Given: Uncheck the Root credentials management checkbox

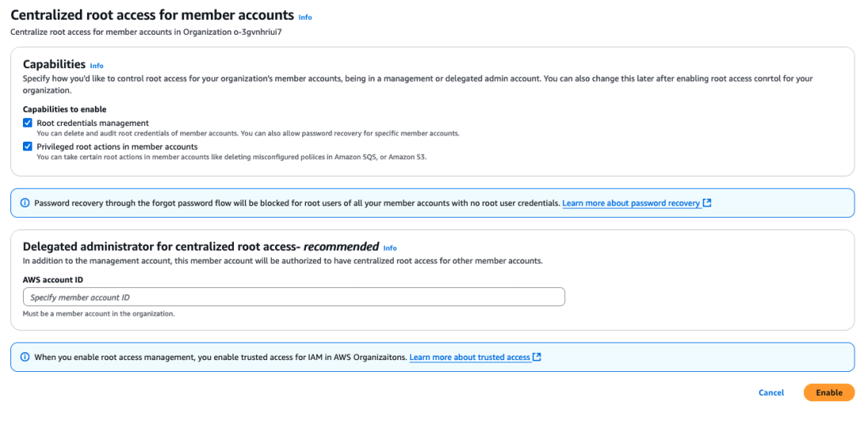Looking at the screenshot, I should click(x=28, y=123).
